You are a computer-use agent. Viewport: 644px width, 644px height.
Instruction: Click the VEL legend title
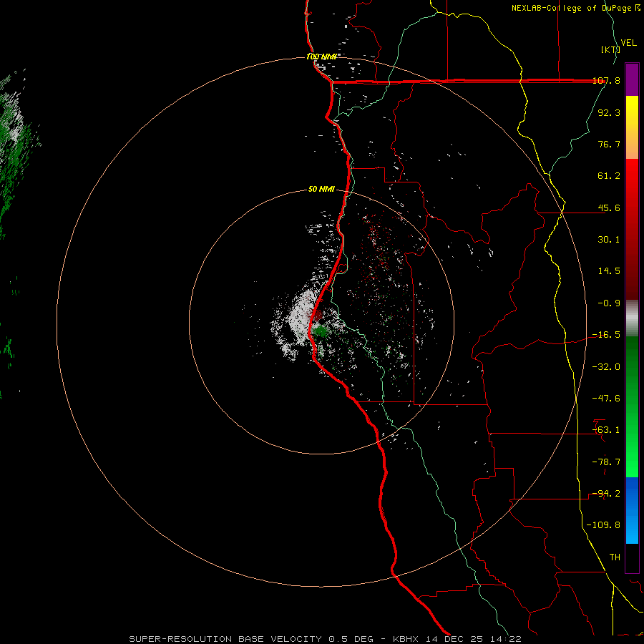pos(629,43)
